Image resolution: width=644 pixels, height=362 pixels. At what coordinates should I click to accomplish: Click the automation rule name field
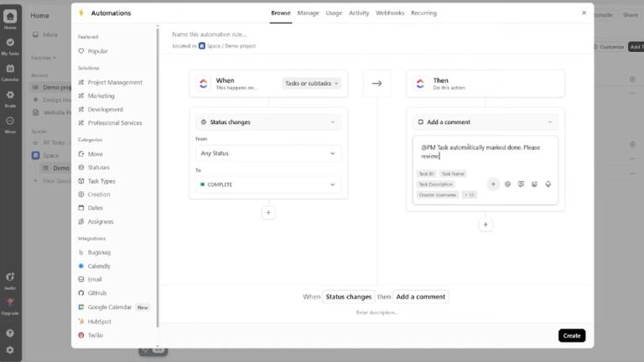(x=209, y=34)
